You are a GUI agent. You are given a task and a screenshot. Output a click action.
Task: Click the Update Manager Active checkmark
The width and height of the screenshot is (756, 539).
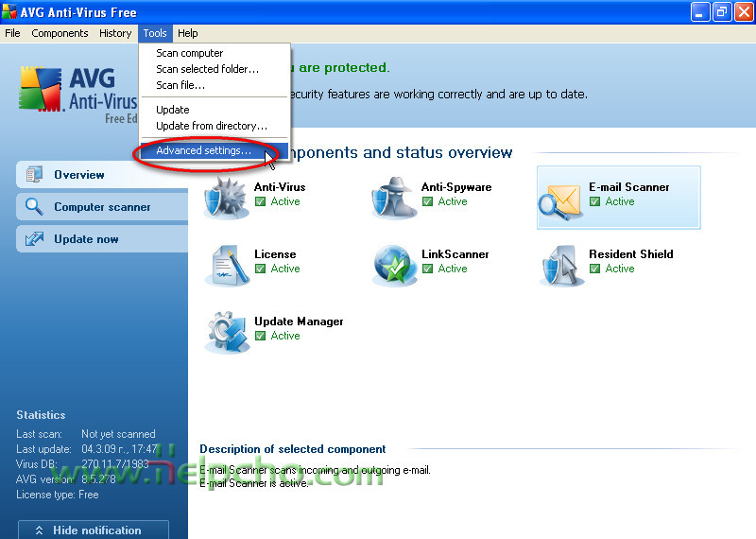261,336
